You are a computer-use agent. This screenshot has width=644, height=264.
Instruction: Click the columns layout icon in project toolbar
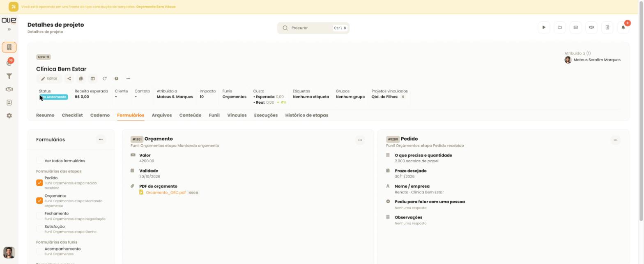(x=93, y=79)
